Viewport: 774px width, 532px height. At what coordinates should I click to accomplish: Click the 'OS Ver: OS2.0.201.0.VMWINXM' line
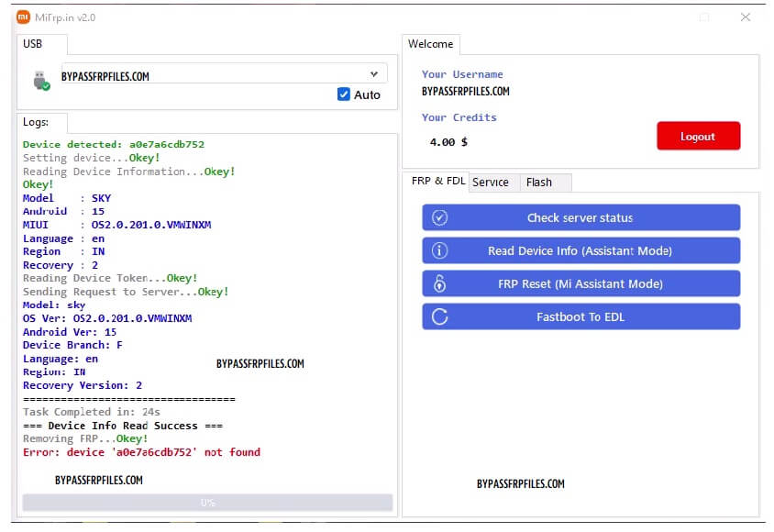tap(107, 318)
